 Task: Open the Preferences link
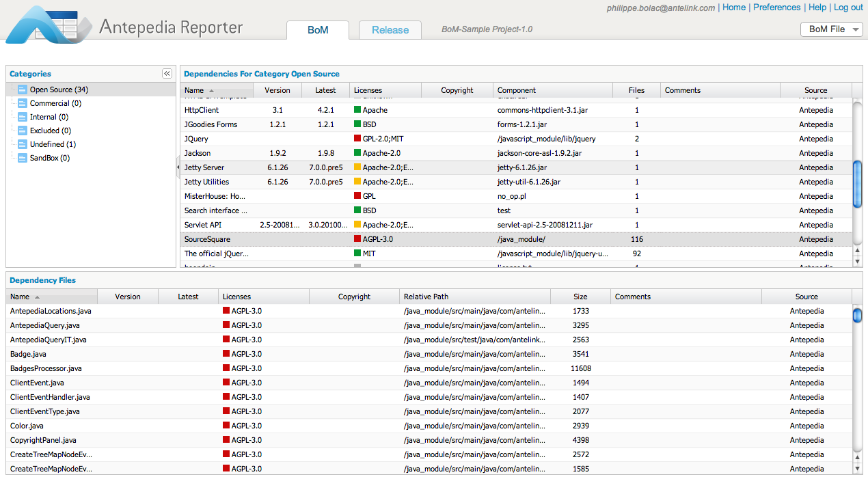pyautogui.click(x=776, y=8)
